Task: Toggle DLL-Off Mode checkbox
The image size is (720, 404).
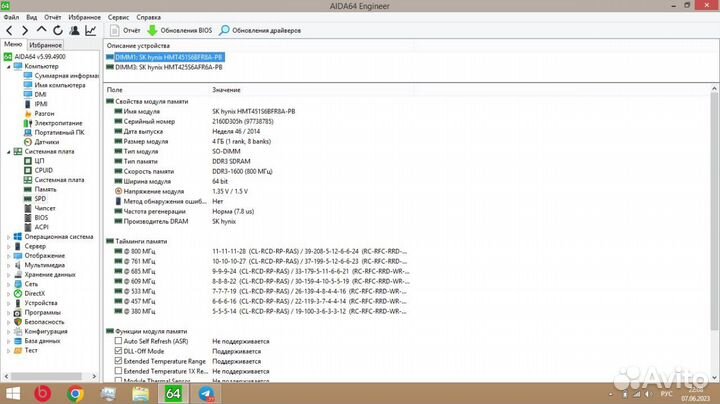Action: [118, 351]
